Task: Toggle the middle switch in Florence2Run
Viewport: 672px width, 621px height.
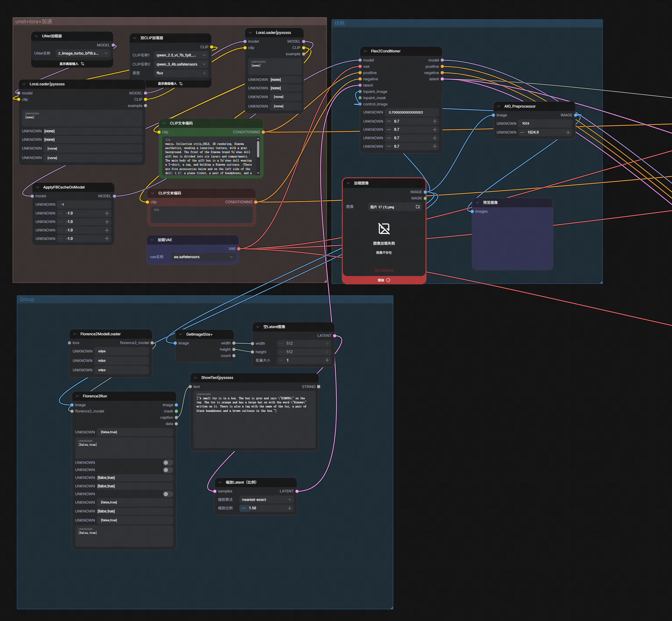Action: click(x=168, y=470)
